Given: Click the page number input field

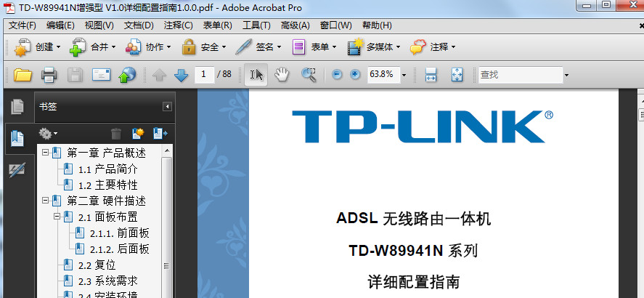Looking at the screenshot, I should (x=204, y=74).
